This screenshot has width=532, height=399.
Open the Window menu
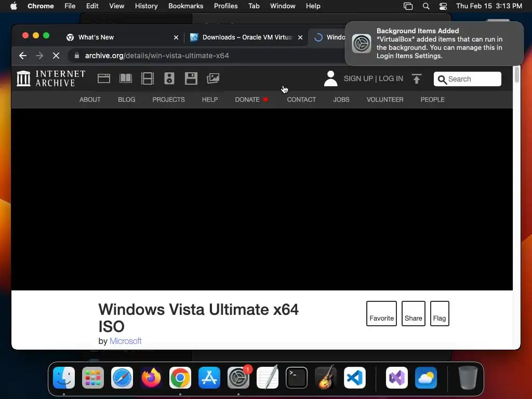pyautogui.click(x=283, y=6)
